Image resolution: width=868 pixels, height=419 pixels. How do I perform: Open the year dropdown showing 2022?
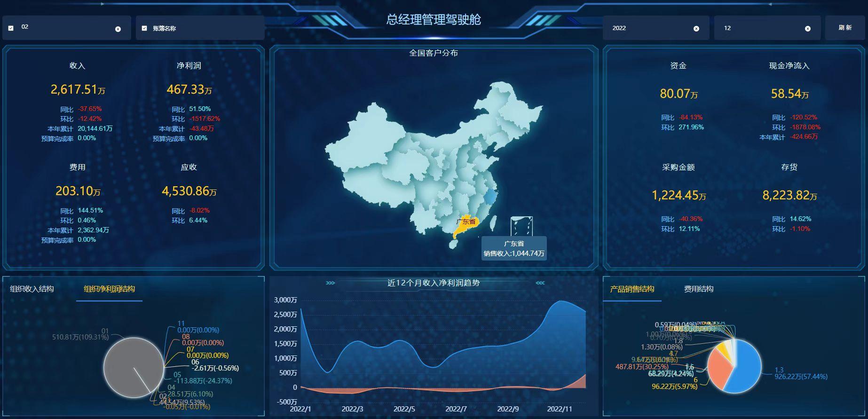pyautogui.click(x=649, y=28)
